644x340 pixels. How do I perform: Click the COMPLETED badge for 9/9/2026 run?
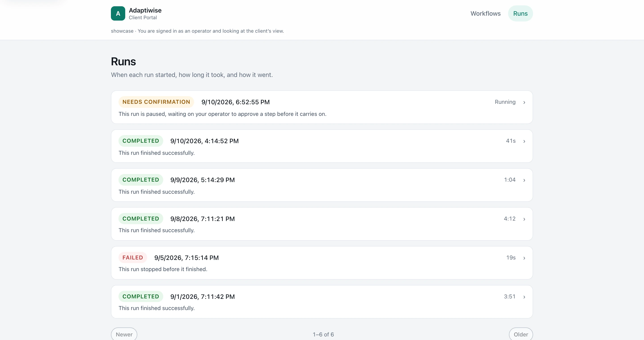click(141, 180)
